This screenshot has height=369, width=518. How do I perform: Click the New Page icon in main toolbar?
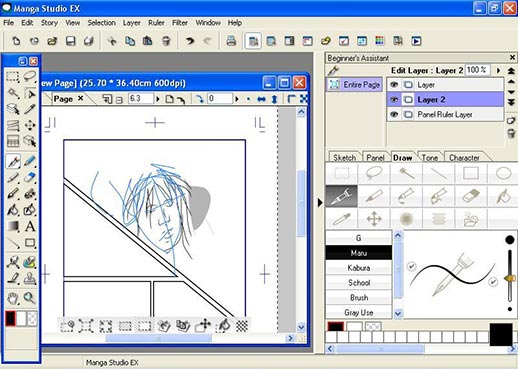(x=16, y=41)
